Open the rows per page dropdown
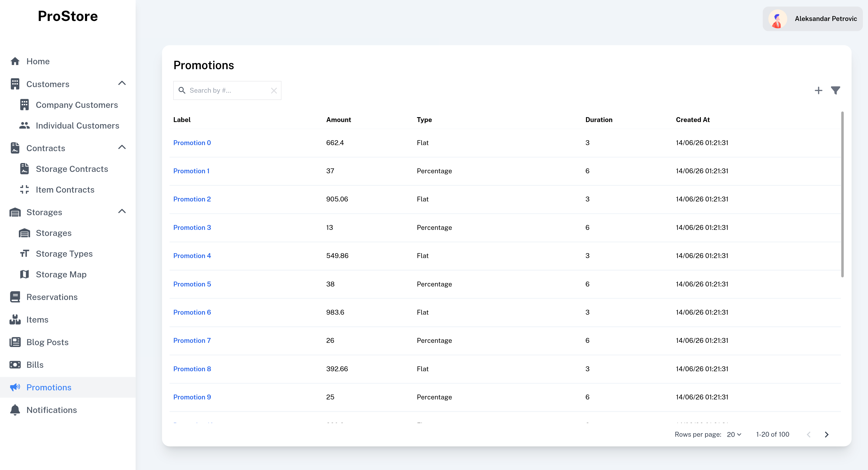This screenshot has width=868, height=470. click(734, 435)
